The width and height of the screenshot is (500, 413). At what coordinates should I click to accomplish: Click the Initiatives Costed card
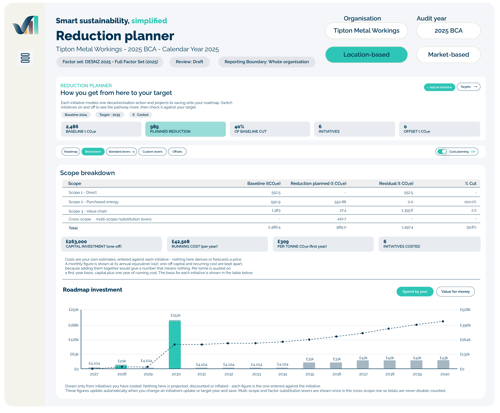[x=430, y=244]
